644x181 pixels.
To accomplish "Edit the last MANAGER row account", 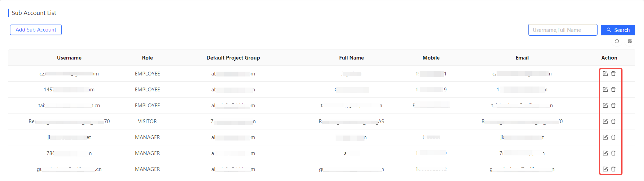I will coord(605,169).
